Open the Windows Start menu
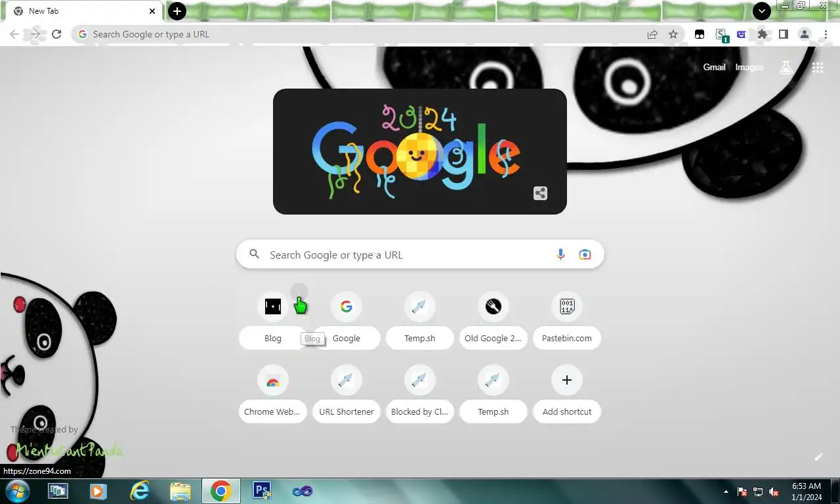 tap(17, 491)
